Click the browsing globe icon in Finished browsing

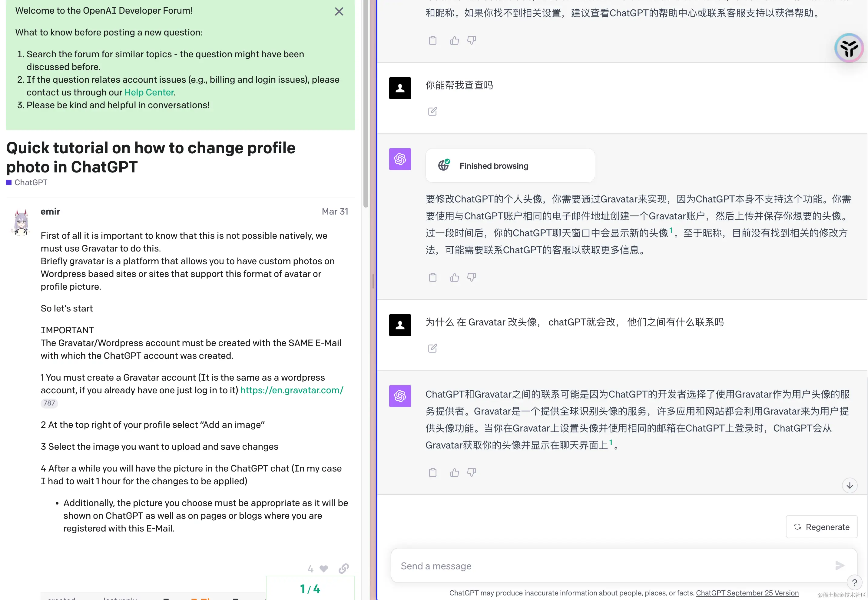tap(444, 165)
